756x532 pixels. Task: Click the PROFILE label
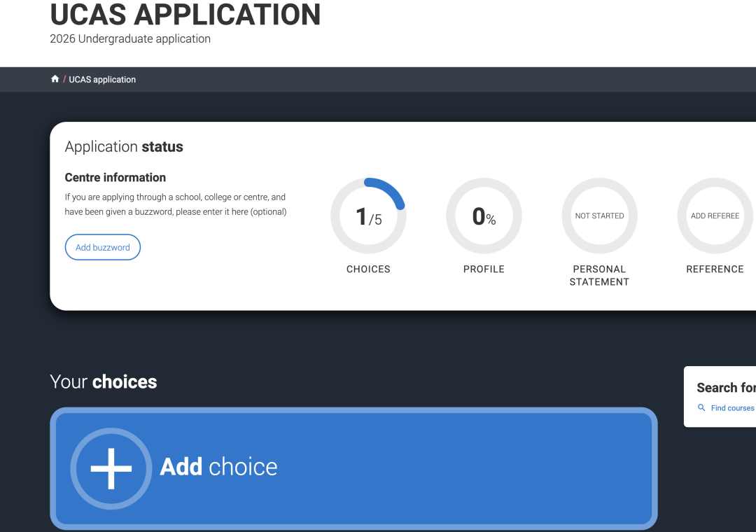pyautogui.click(x=484, y=269)
